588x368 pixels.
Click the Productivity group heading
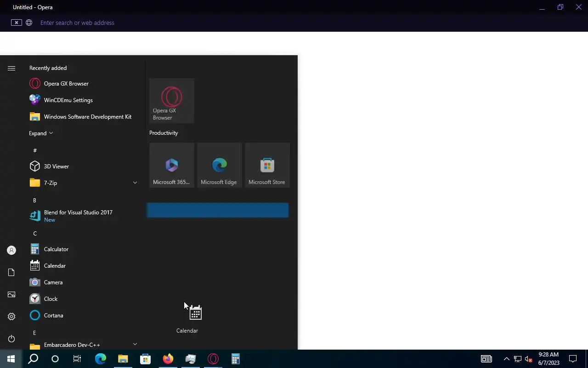[164, 133]
